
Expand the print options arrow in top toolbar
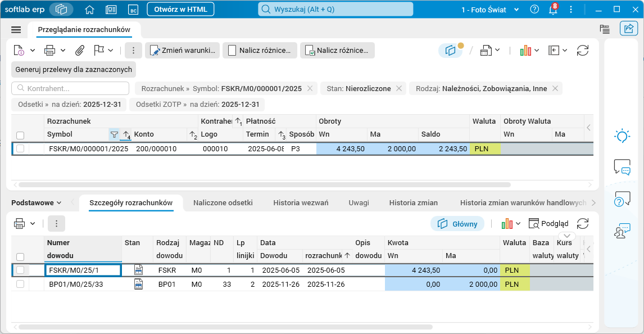pyautogui.click(x=63, y=50)
